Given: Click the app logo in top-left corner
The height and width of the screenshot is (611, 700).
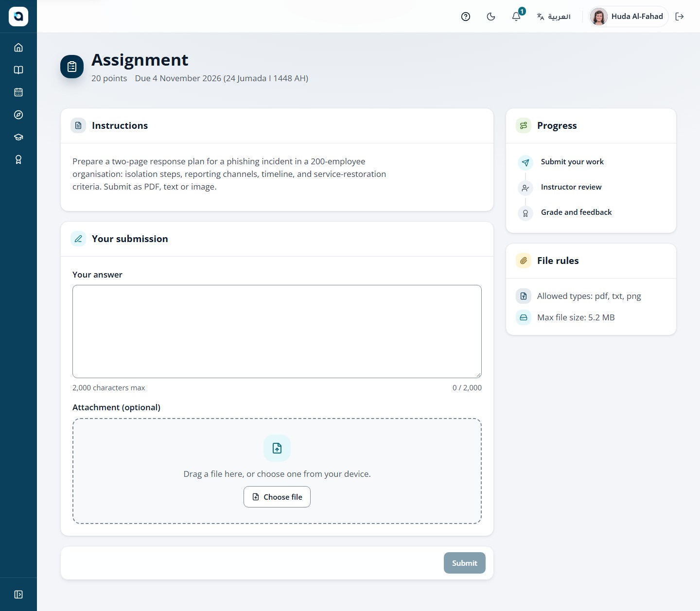Looking at the screenshot, I should tap(18, 17).
